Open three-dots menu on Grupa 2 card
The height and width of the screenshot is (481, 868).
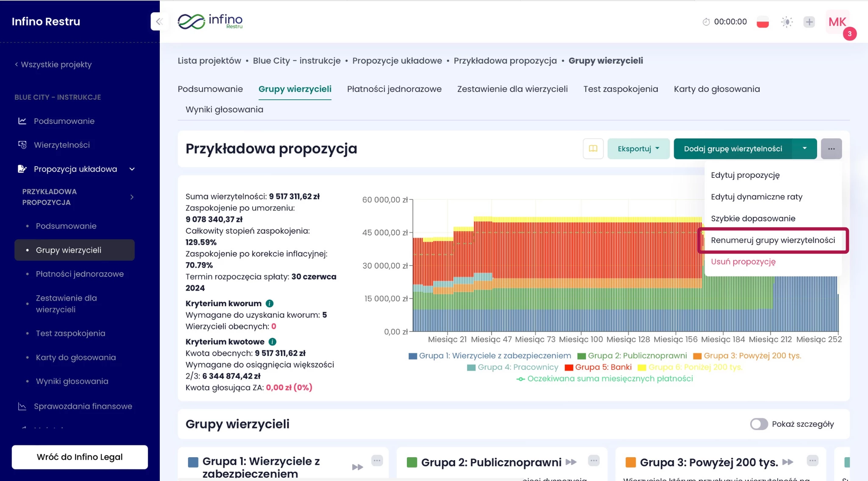594,460
